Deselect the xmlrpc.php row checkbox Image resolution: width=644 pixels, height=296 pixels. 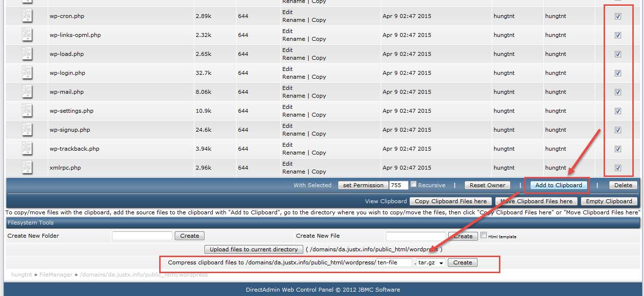click(618, 168)
